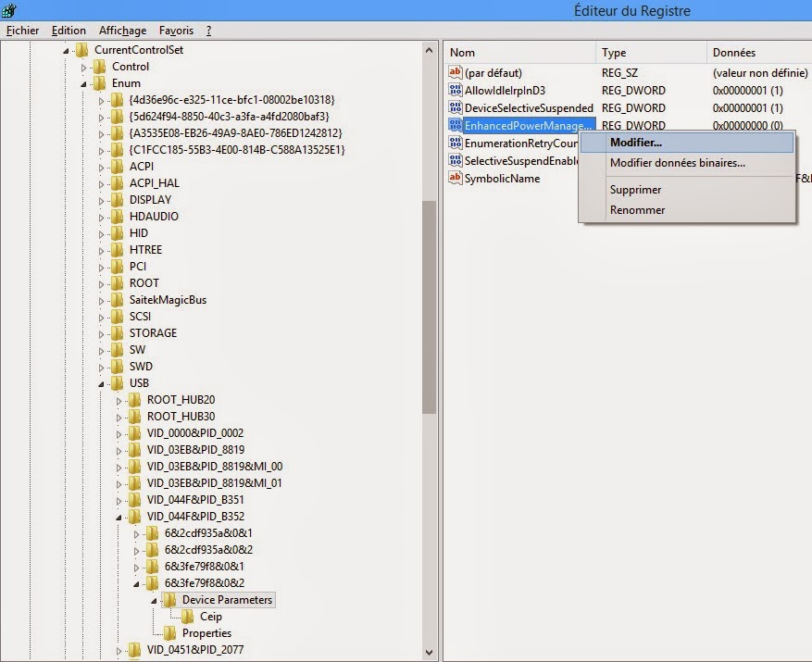Click the USB folder icon
This screenshot has height=662, width=812.
tap(117, 382)
